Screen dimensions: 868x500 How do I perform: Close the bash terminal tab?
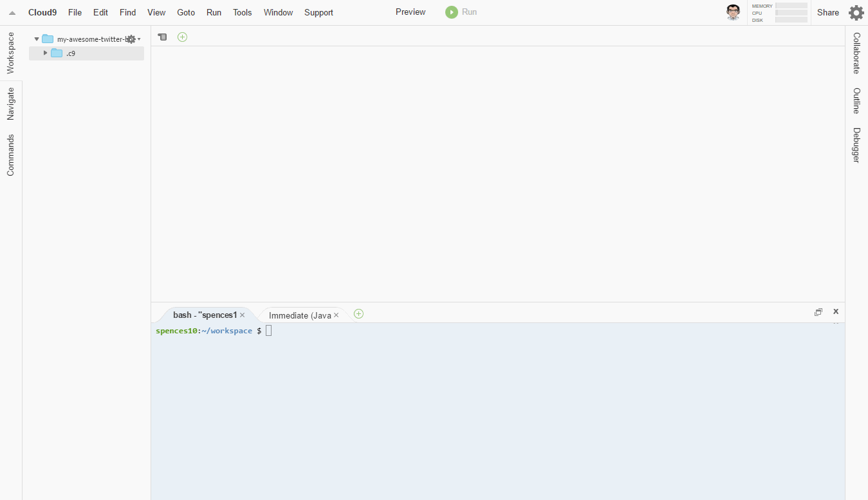tap(242, 315)
